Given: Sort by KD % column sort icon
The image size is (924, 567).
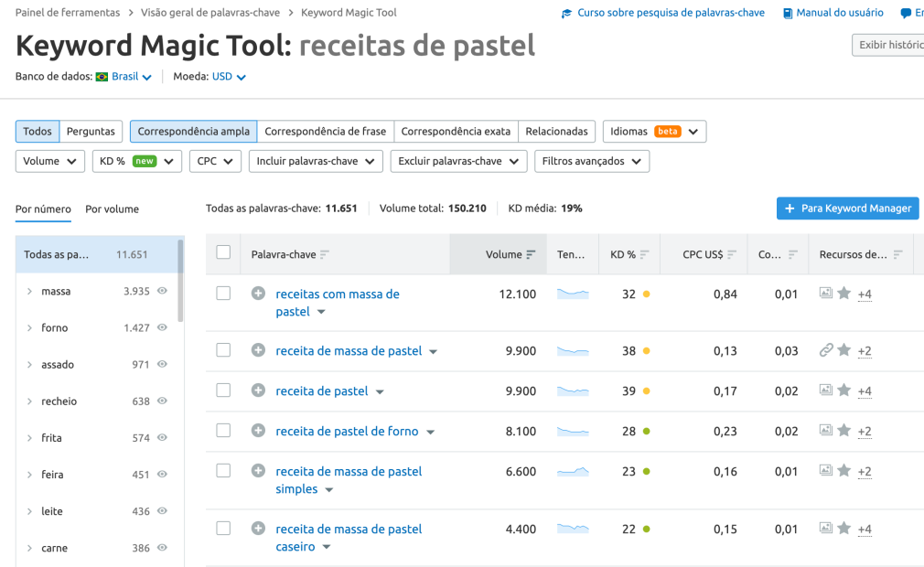Looking at the screenshot, I should point(644,254).
